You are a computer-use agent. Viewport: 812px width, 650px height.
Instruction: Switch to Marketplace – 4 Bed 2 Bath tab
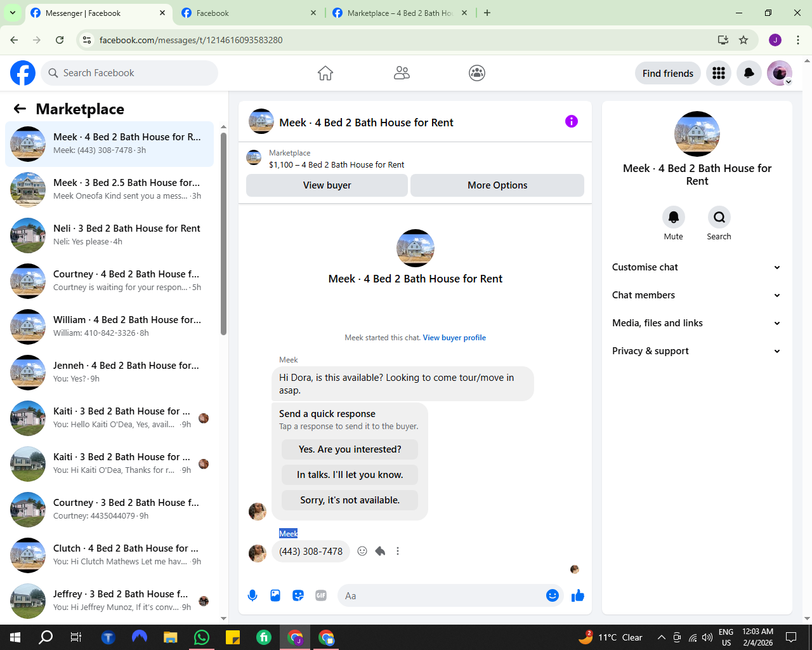pos(400,13)
